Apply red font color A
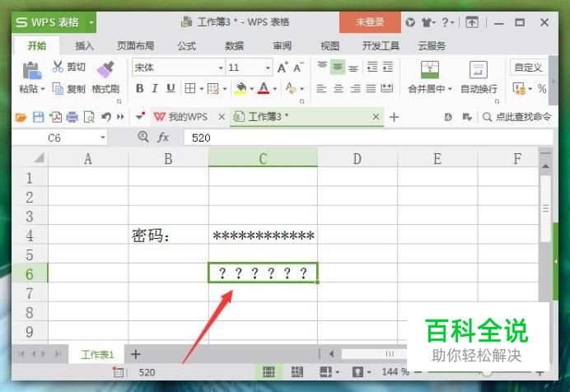The height and width of the screenshot is (392, 570). click(264, 88)
